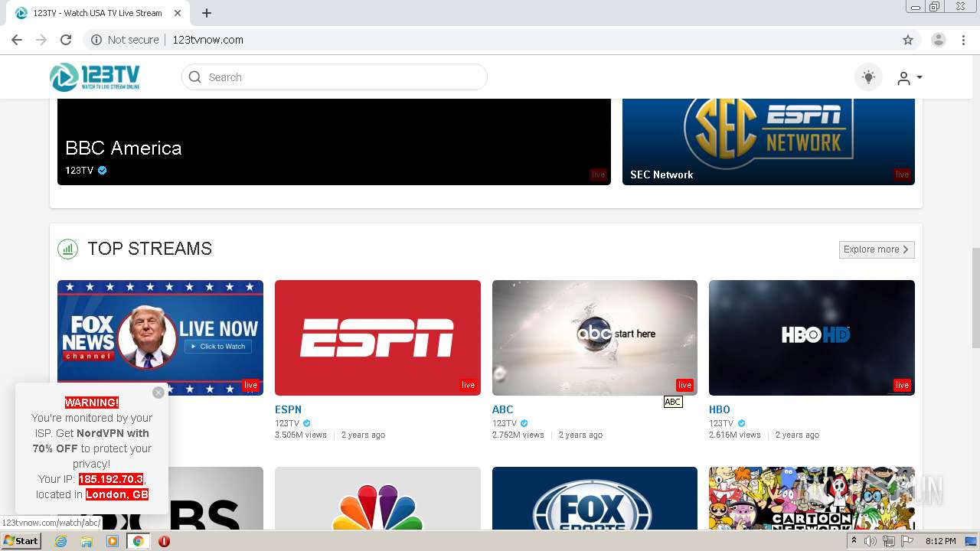Open the NBC peacock stream thumbnail
This screenshot has height=551, width=980.
pos(377,498)
